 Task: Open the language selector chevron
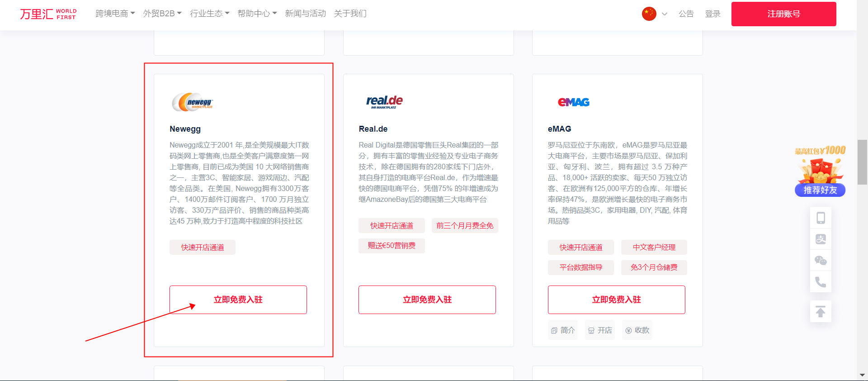click(665, 14)
